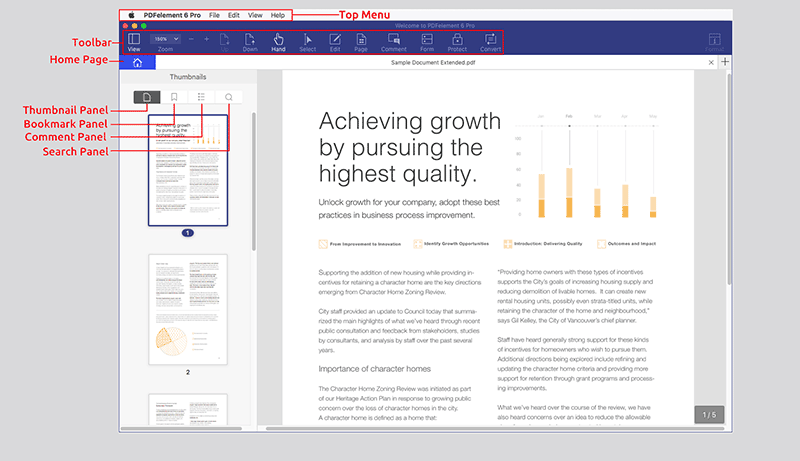Click 'Outcomes and Impact' section label
The width and height of the screenshot is (800, 461).
[x=632, y=244]
